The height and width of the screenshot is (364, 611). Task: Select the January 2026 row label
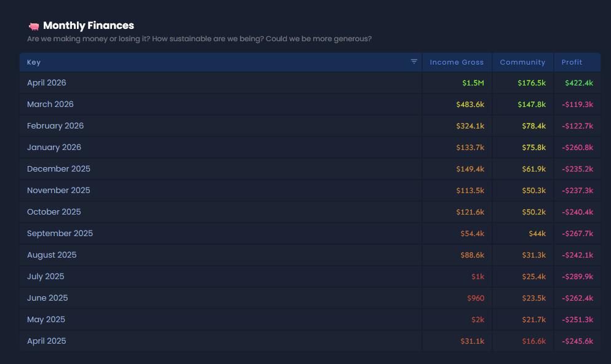coord(54,147)
